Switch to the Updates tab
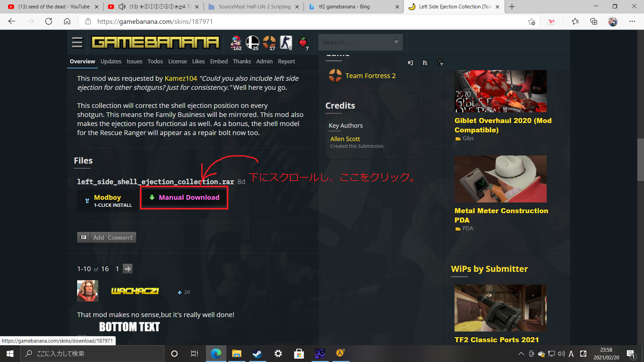644x362 pixels. pos(111,61)
